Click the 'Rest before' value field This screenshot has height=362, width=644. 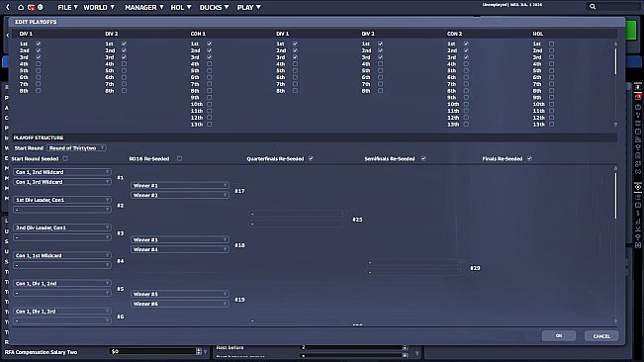tap(351, 347)
